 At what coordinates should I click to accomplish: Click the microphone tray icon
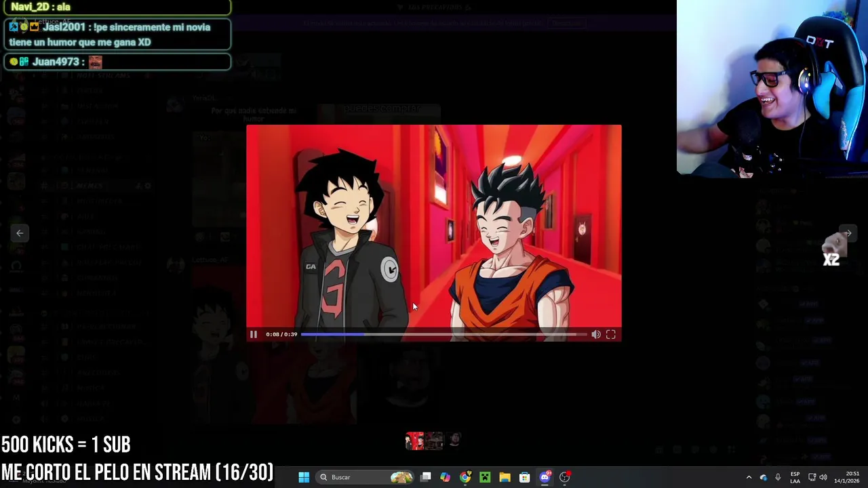778,477
